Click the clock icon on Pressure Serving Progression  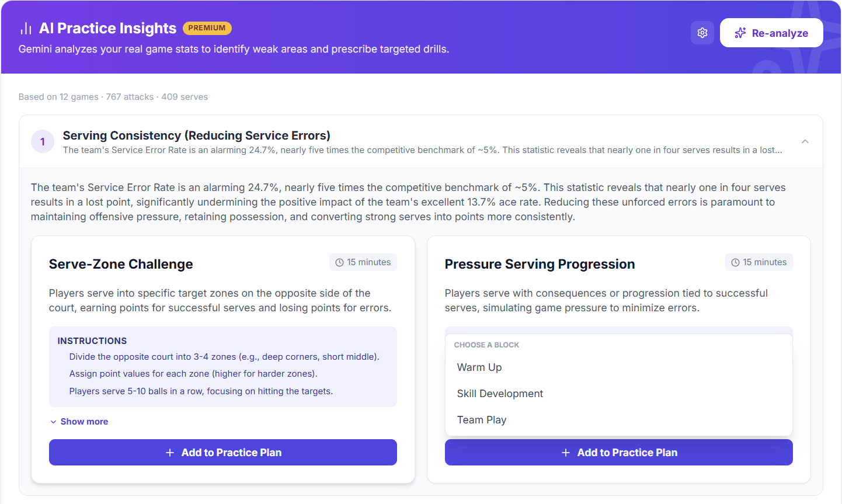[735, 262]
